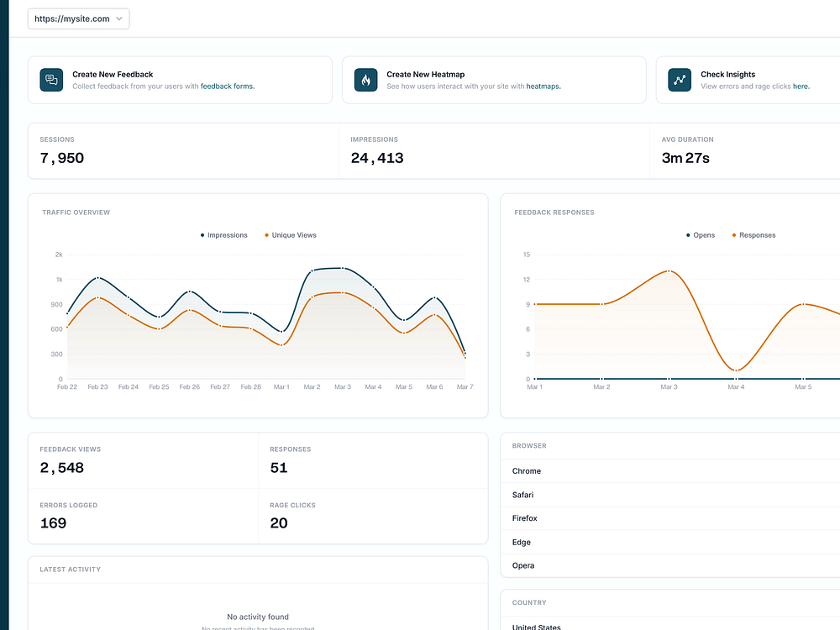
Task: Click the Feedback Responses chart heading
Action: click(554, 213)
